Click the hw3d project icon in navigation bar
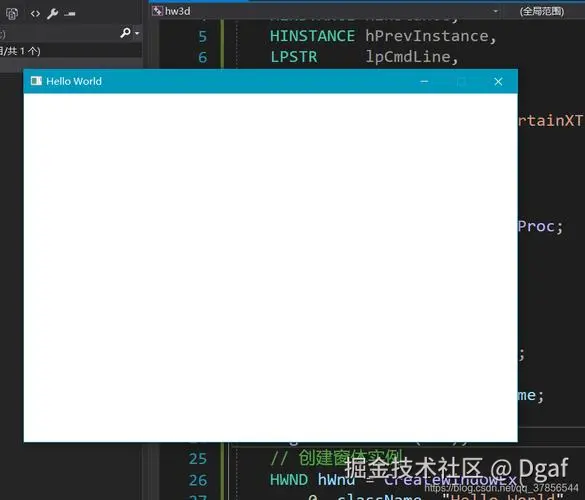Screen dimensions: 585x500 (157, 11)
